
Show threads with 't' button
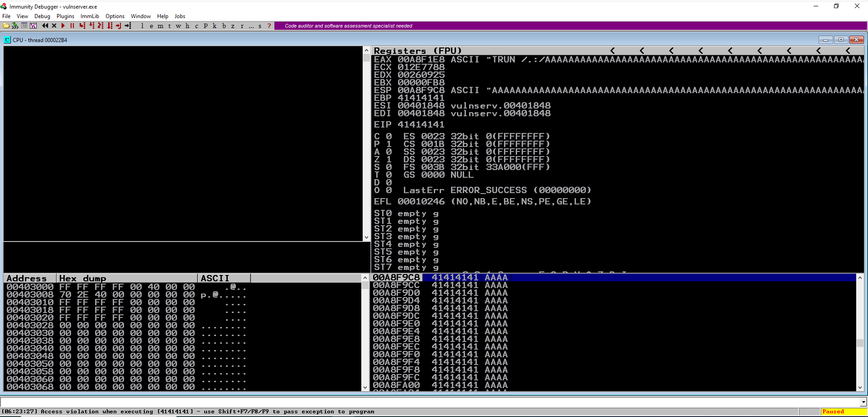[x=169, y=26]
